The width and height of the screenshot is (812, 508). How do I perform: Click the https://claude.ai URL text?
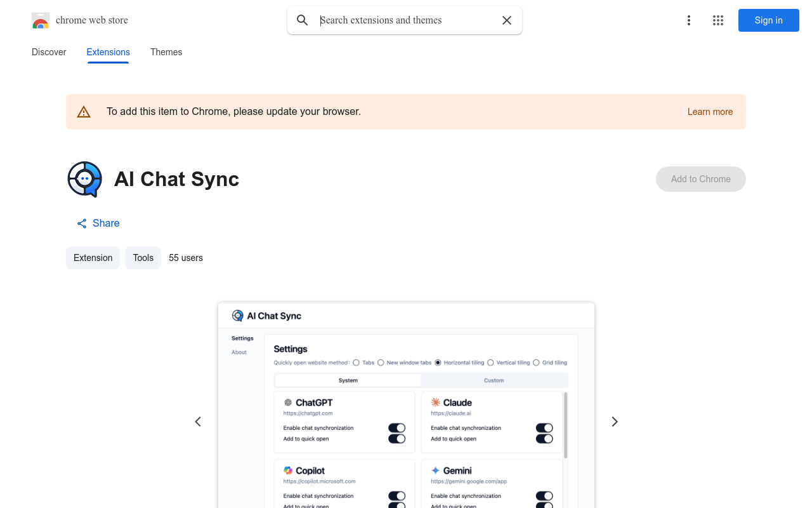(451, 413)
